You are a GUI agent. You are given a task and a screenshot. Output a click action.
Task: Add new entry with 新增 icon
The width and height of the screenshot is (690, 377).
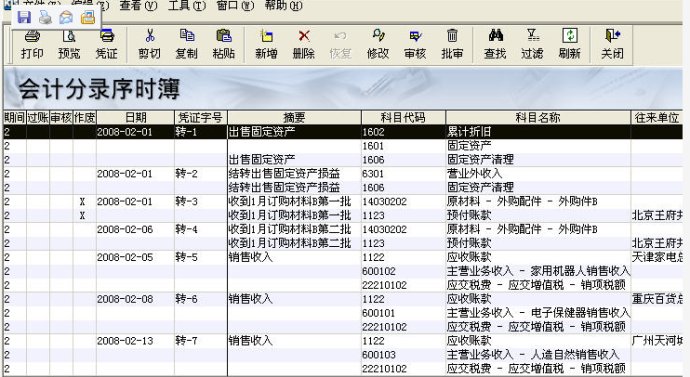(266, 44)
